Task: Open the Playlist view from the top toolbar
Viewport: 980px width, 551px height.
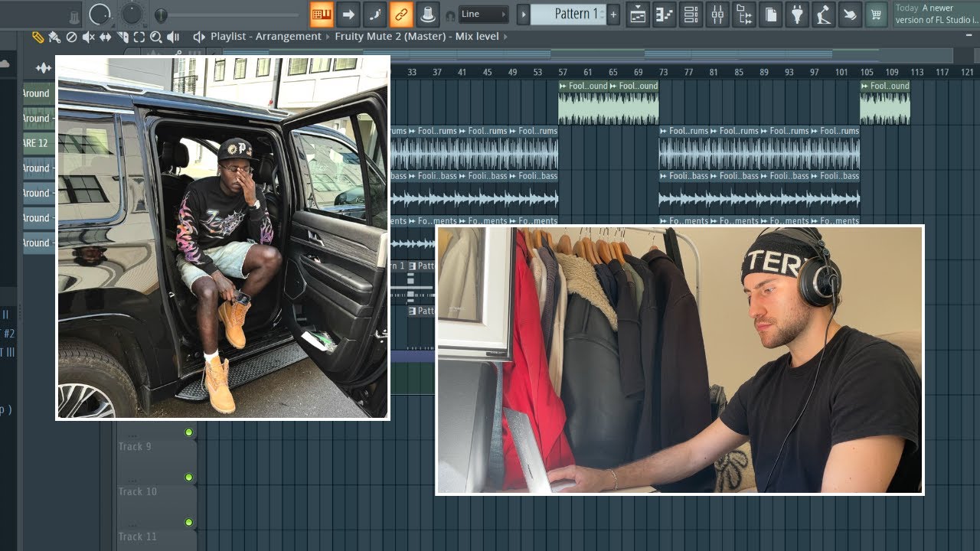Action: [x=638, y=14]
